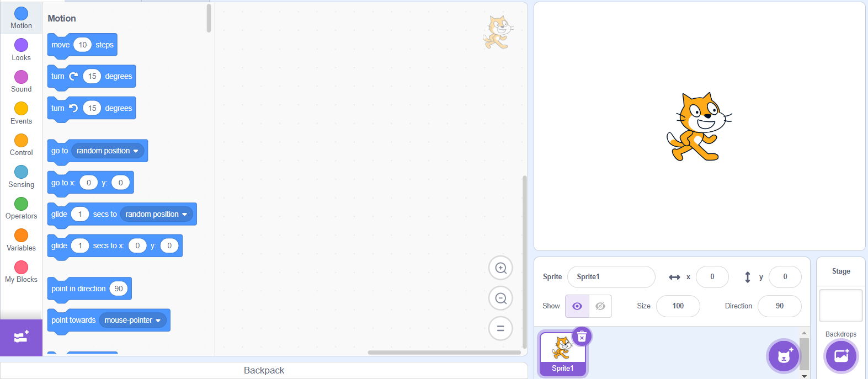Edit the sprite y position field
The width and height of the screenshot is (868, 379).
pos(785,277)
